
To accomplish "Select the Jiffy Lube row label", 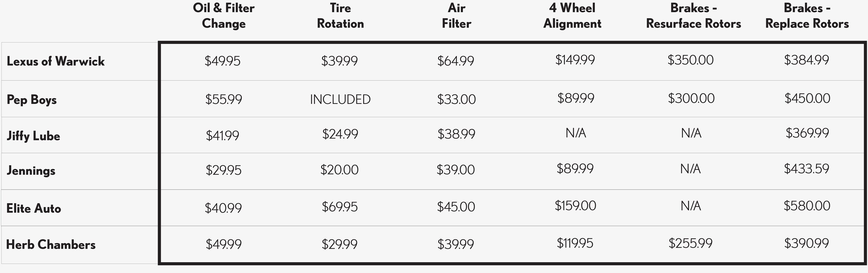I will pyautogui.click(x=33, y=136).
